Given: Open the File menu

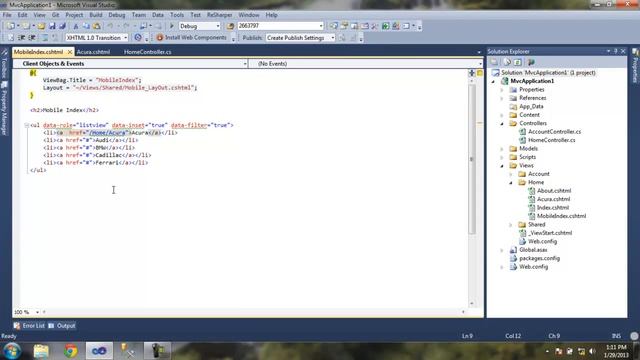Looking at the screenshot, I should 7,15.
